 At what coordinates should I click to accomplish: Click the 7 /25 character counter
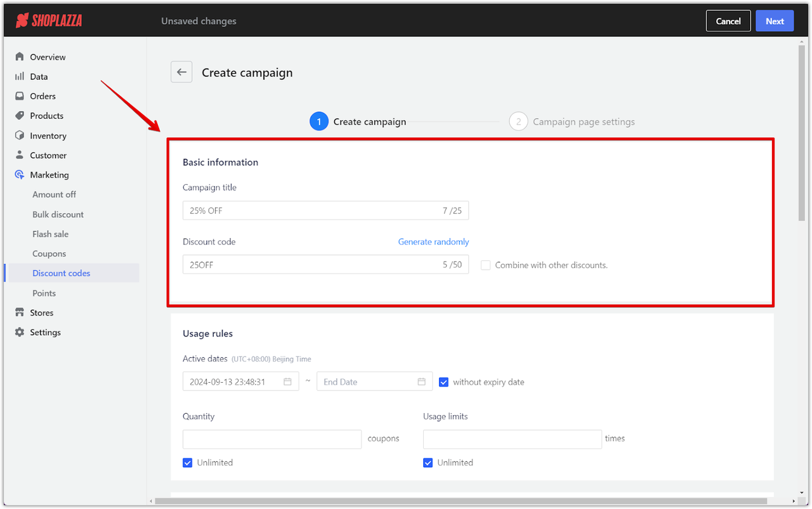[x=452, y=211]
